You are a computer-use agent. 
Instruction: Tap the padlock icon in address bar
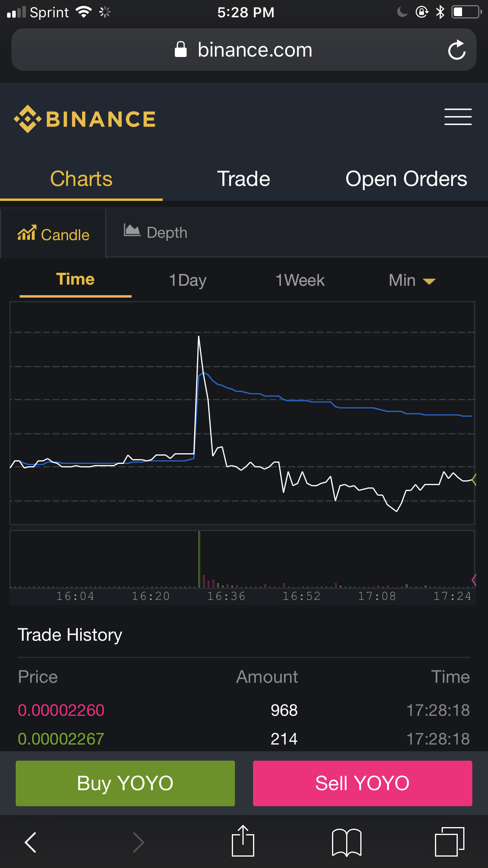tap(181, 50)
